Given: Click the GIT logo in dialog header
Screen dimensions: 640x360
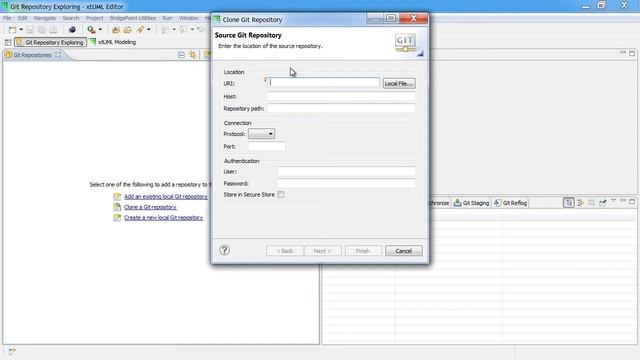Looking at the screenshot, I should coord(405,43).
